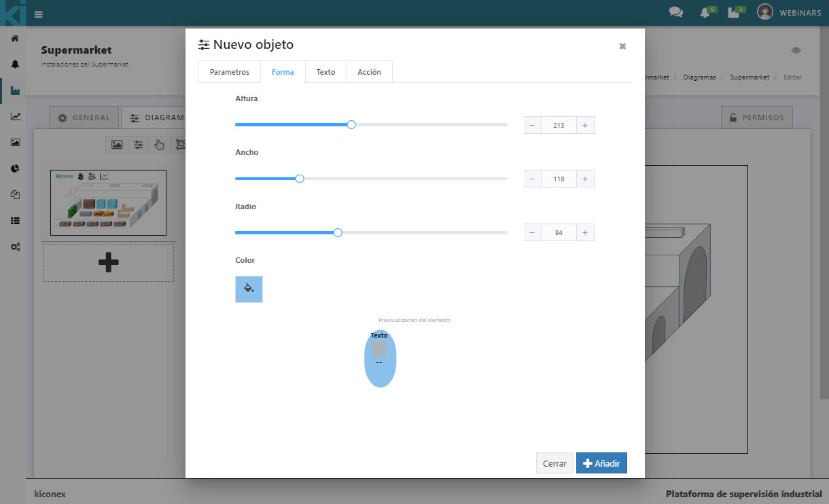This screenshot has height=504, width=829.
Task: Select the pie chart icon in the sidebar
Action: (15, 168)
